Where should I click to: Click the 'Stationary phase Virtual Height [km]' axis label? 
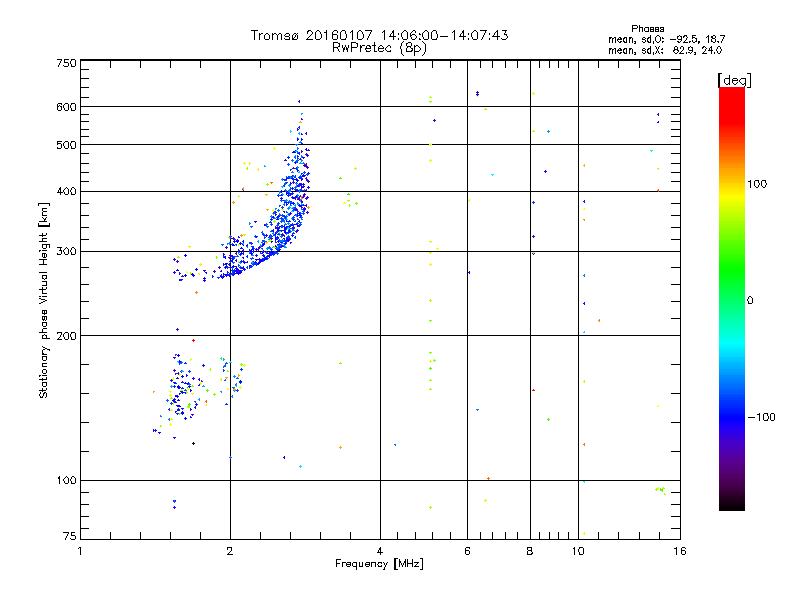(44, 301)
